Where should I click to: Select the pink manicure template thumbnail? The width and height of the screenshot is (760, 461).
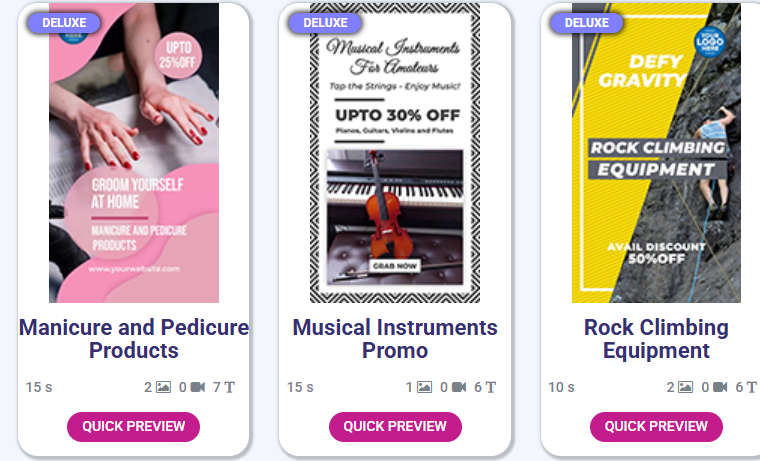(x=134, y=153)
